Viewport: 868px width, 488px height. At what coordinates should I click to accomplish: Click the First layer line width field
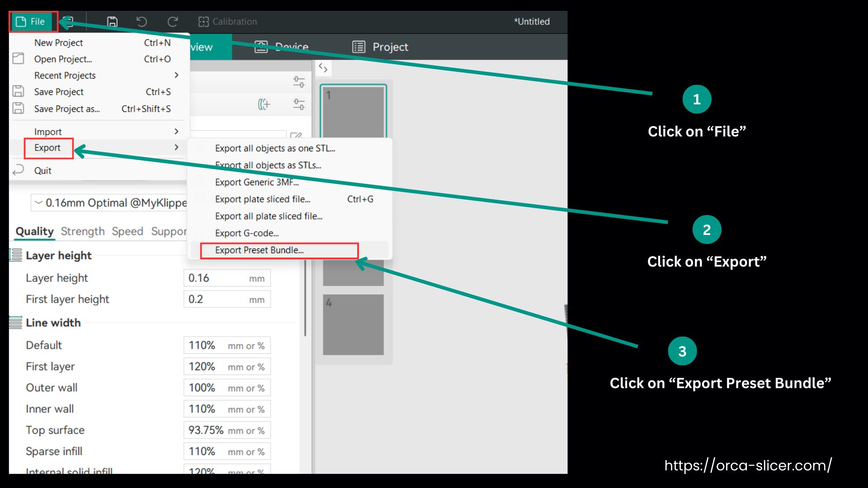pos(227,366)
